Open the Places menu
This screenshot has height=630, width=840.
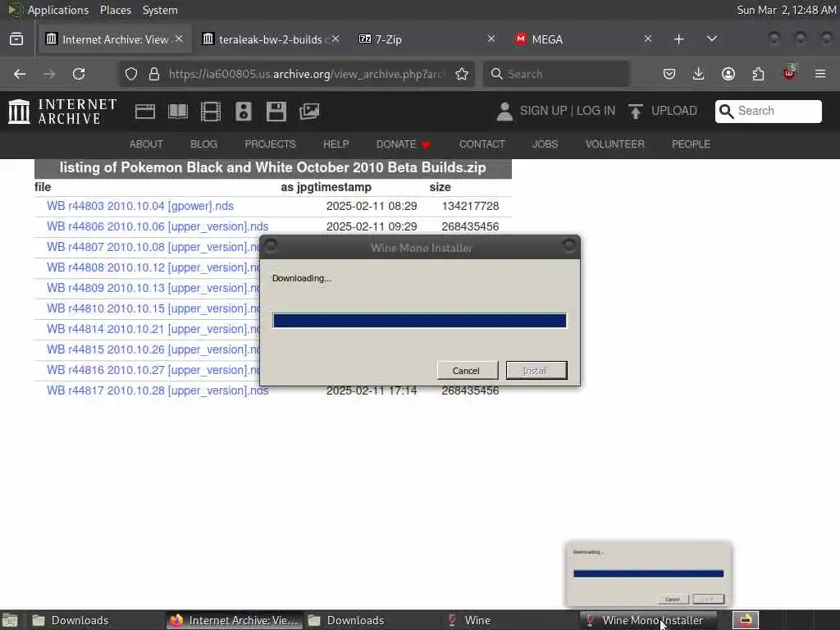coord(116,10)
